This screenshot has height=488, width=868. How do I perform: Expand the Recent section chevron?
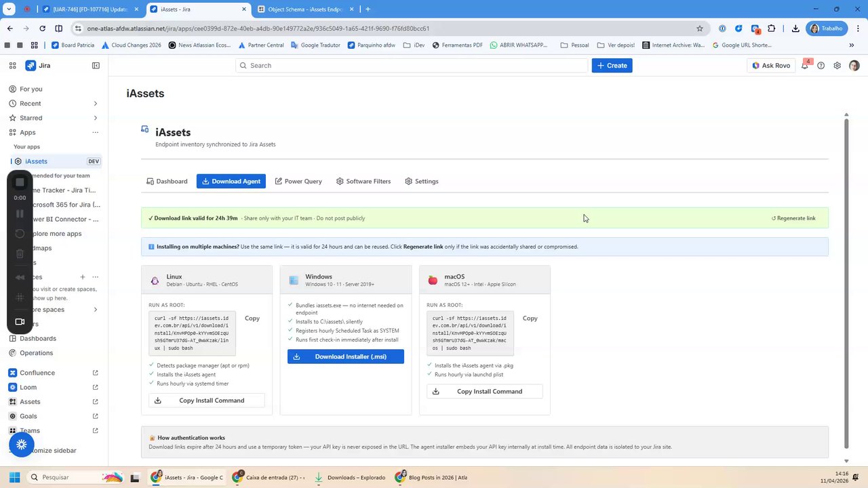point(95,104)
